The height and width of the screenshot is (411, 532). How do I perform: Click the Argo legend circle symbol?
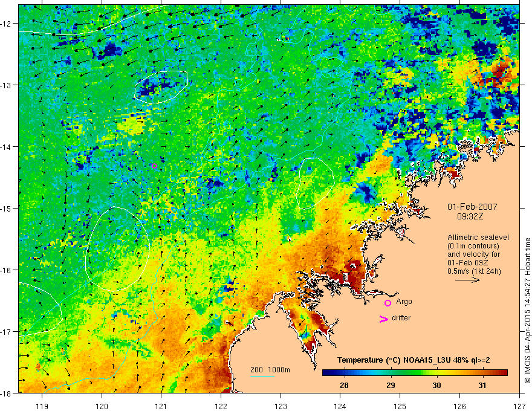tap(388, 303)
